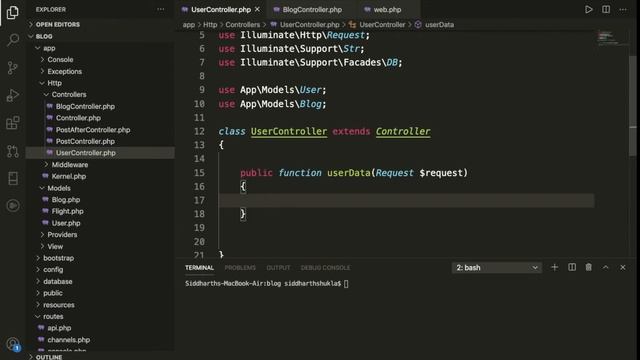Viewport: 640px width, 360px height.
Task: Collapse the BLOG workspace folder
Action: pos(100,36)
